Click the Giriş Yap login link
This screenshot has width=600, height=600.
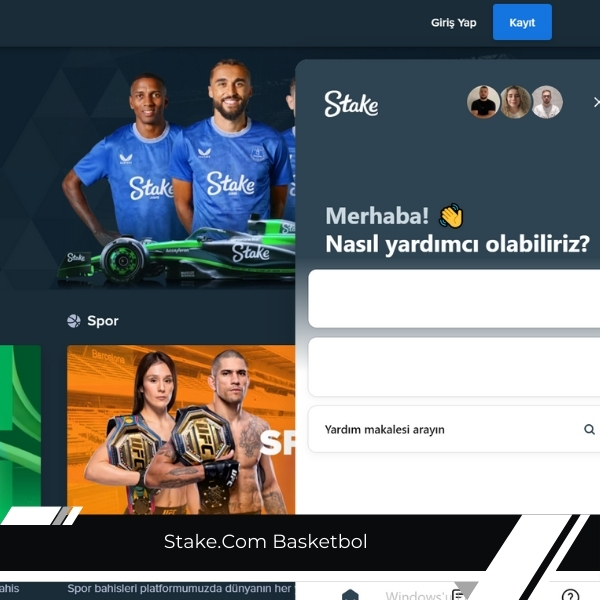(x=453, y=23)
